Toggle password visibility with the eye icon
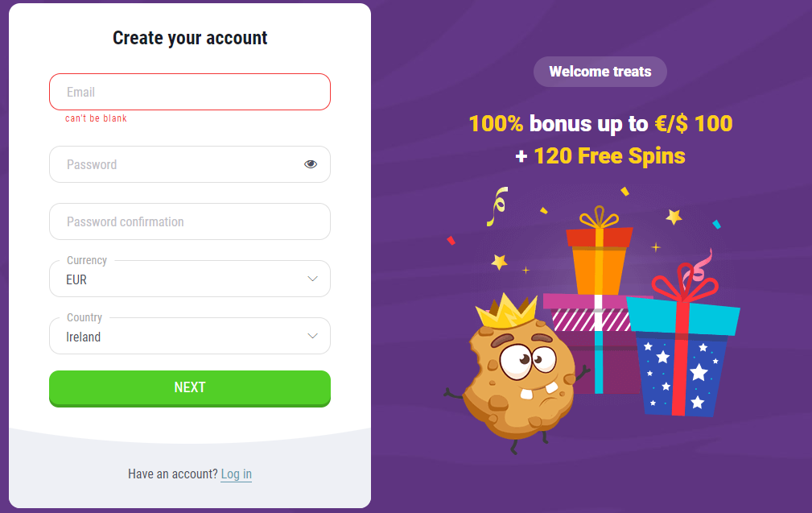 (311, 163)
